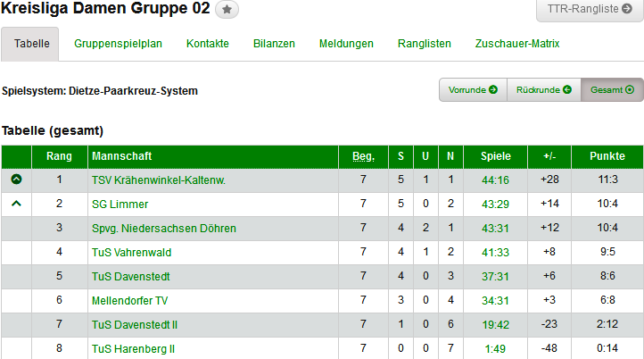Select the Gesamt table view

tap(612, 90)
